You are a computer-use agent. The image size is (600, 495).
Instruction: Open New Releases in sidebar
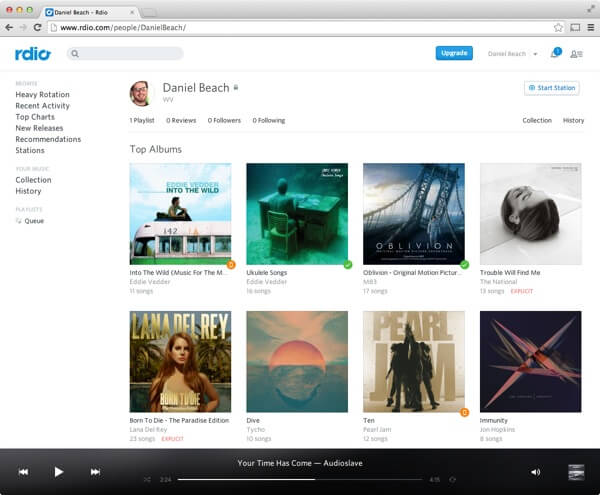(x=39, y=128)
